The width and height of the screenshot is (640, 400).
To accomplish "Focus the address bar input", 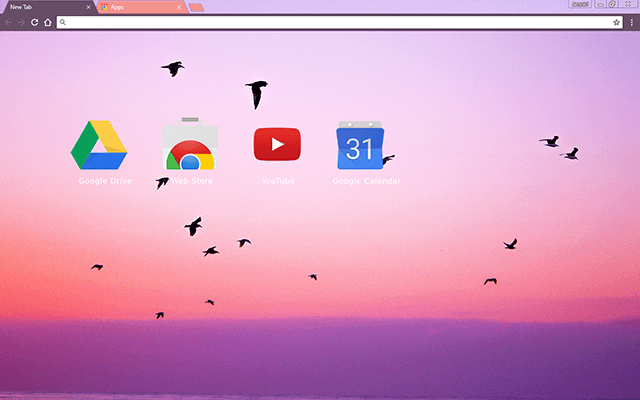I will 330,21.
